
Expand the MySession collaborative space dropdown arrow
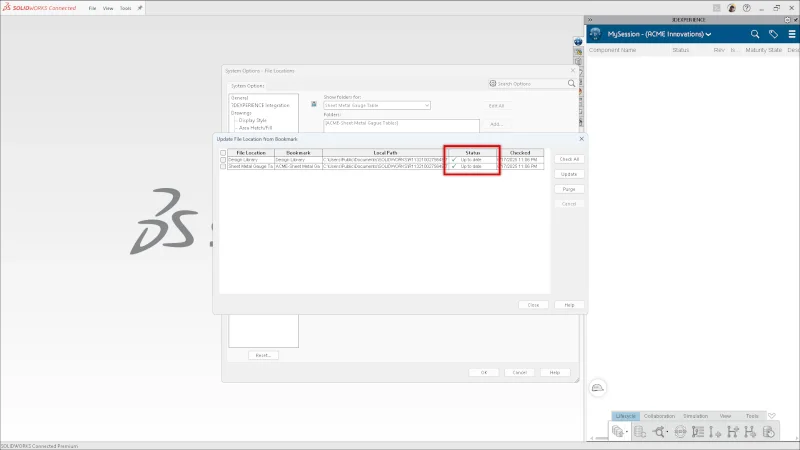click(708, 35)
